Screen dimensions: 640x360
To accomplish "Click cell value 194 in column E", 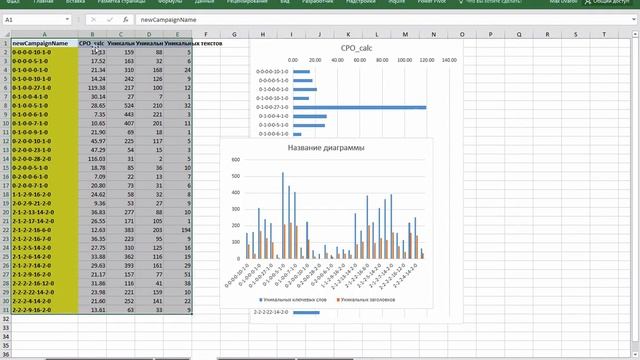I will coord(178,230).
